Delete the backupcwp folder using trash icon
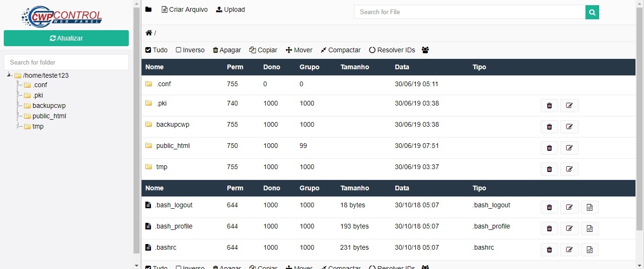This screenshot has width=644, height=269. [549, 127]
